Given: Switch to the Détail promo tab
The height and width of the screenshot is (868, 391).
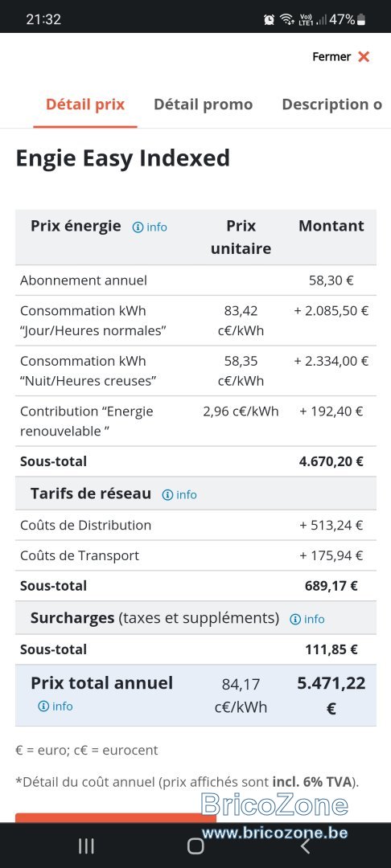Looking at the screenshot, I should click(x=204, y=104).
